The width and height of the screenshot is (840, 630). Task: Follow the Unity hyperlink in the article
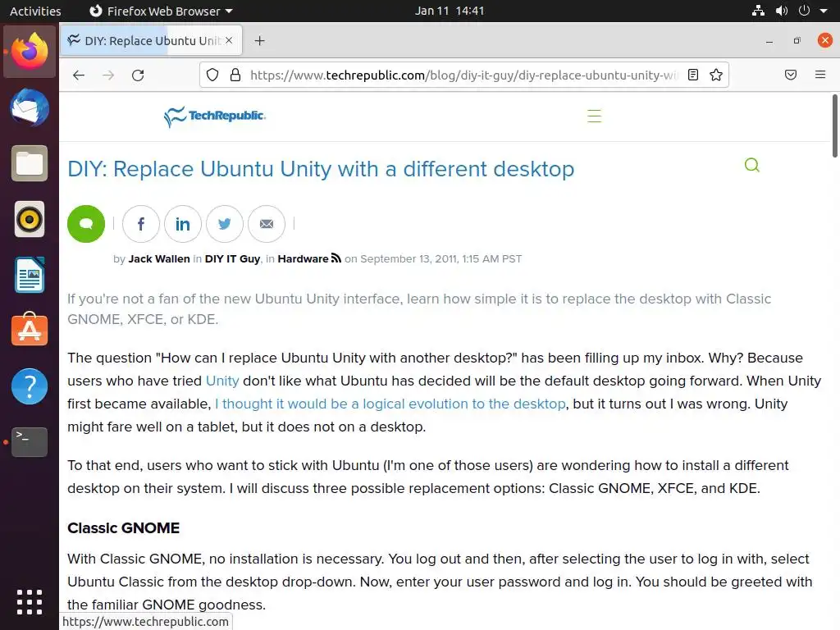pos(222,381)
